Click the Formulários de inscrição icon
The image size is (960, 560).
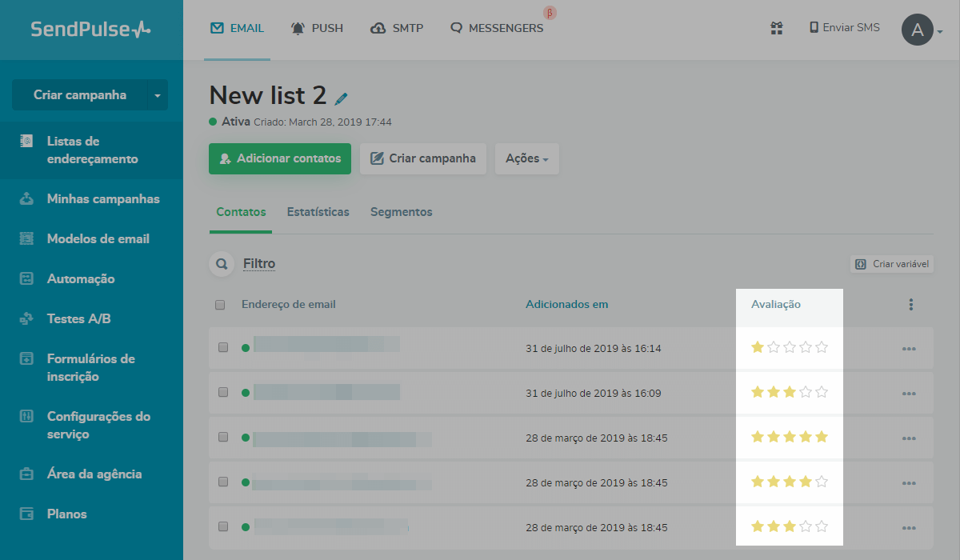click(x=26, y=358)
